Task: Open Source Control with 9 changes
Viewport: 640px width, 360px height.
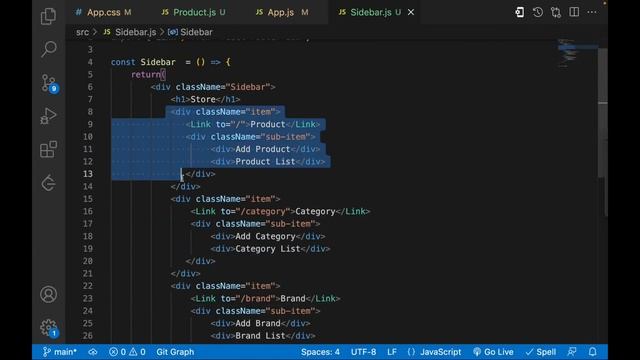Action: click(x=49, y=83)
